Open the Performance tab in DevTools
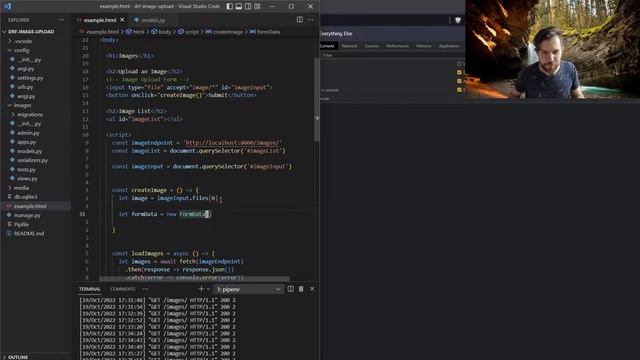The height and width of the screenshot is (360, 640). tap(397, 46)
